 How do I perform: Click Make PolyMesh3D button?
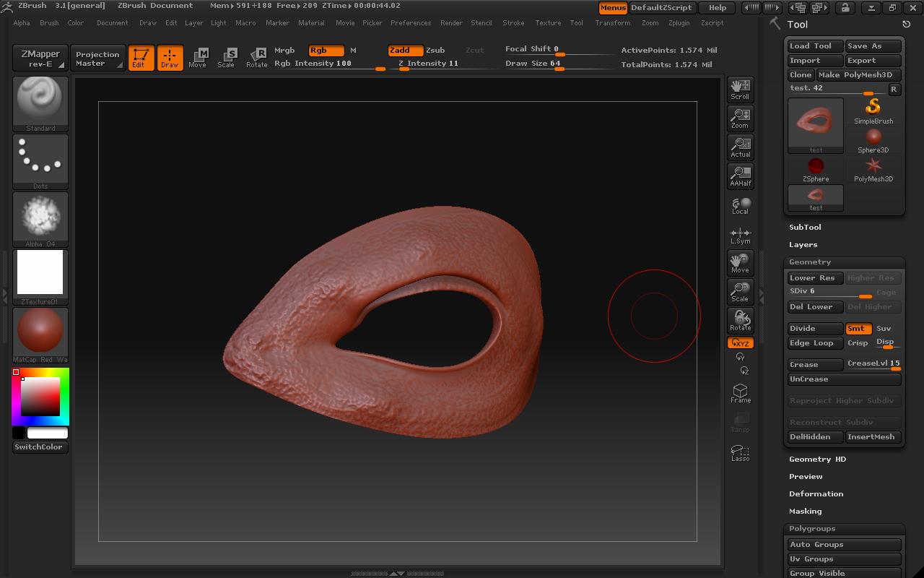pyautogui.click(x=859, y=75)
